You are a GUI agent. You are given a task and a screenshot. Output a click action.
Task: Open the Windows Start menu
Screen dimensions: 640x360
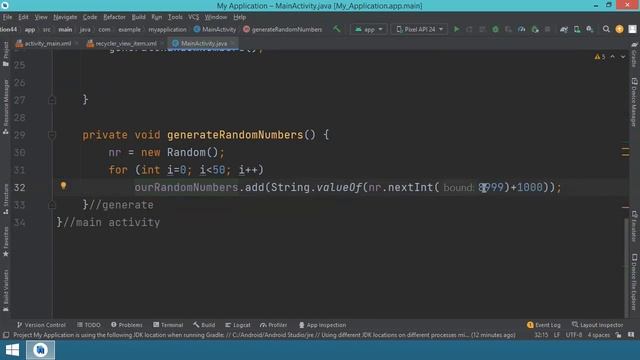(12, 350)
